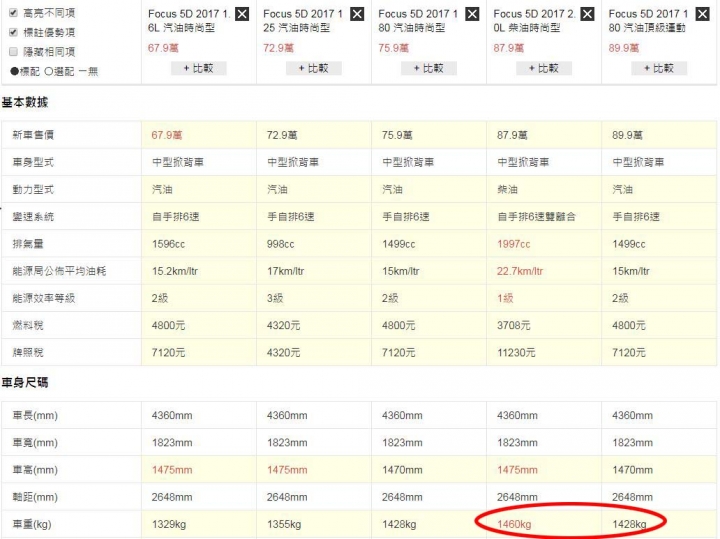Select the 1997cc displacement value
This screenshot has width=720, height=539.
[513, 244]
